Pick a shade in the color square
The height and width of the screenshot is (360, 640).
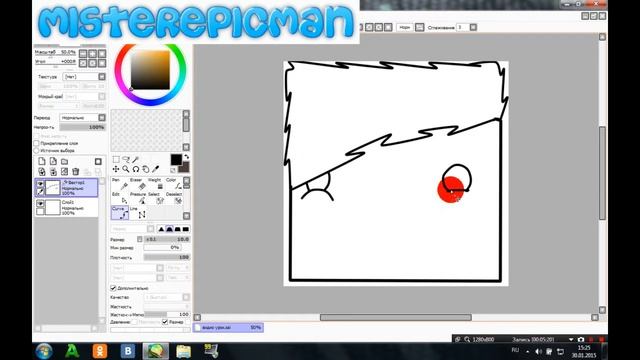point(150,70)
